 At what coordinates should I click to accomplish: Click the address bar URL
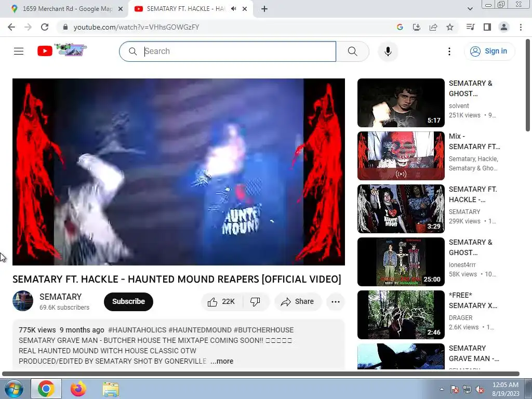[137, 27]
